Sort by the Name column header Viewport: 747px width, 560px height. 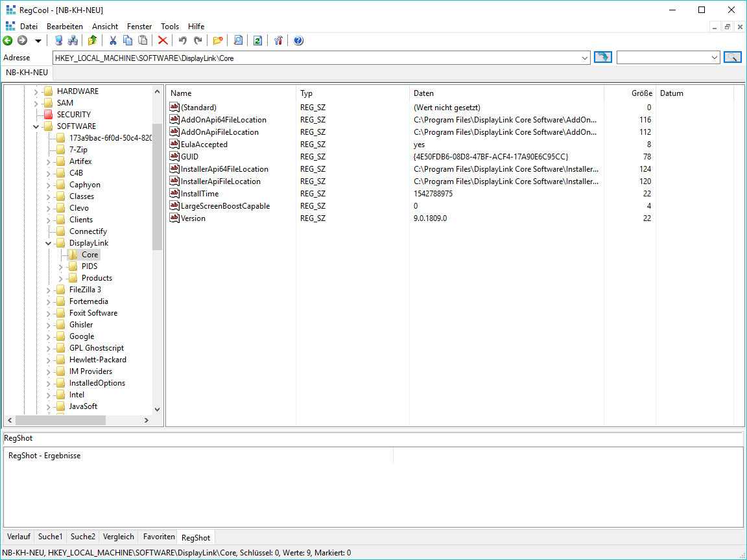pyautogui.click(x=231, y=93)
